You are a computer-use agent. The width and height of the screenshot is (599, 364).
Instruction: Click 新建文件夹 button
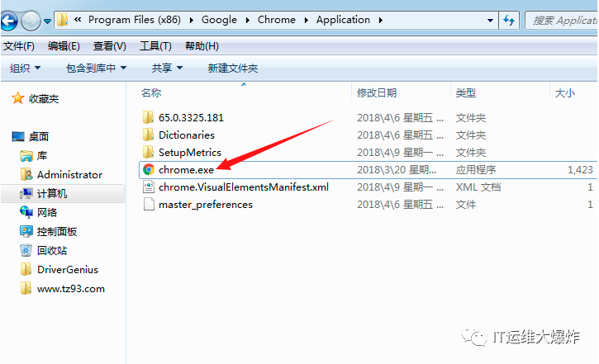[x=233, y=69]
